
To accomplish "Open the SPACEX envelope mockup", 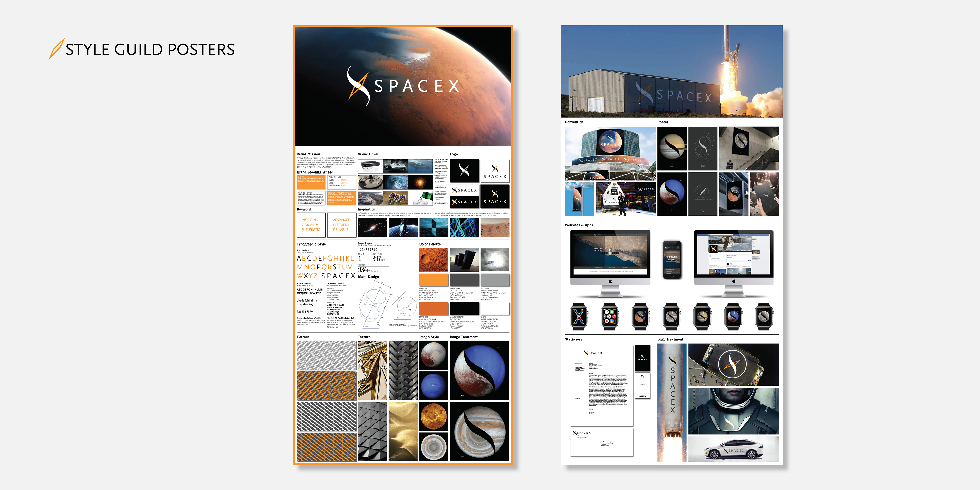I will [602, 442].
